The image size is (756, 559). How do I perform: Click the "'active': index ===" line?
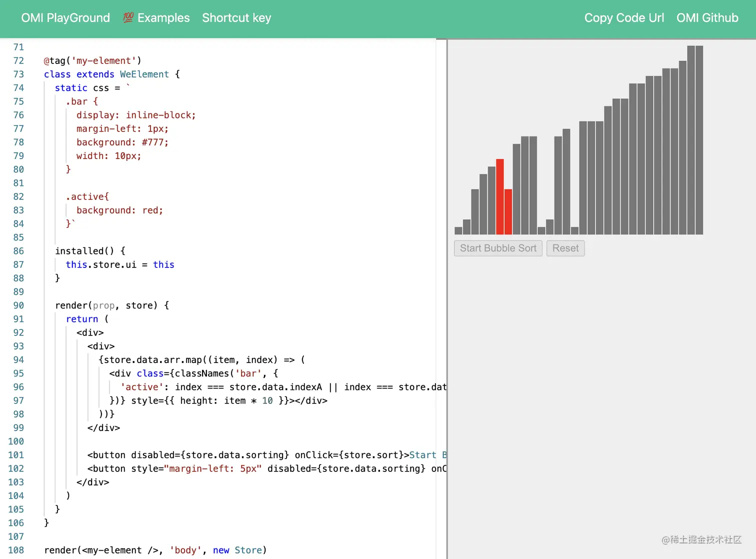click(283, 387)
